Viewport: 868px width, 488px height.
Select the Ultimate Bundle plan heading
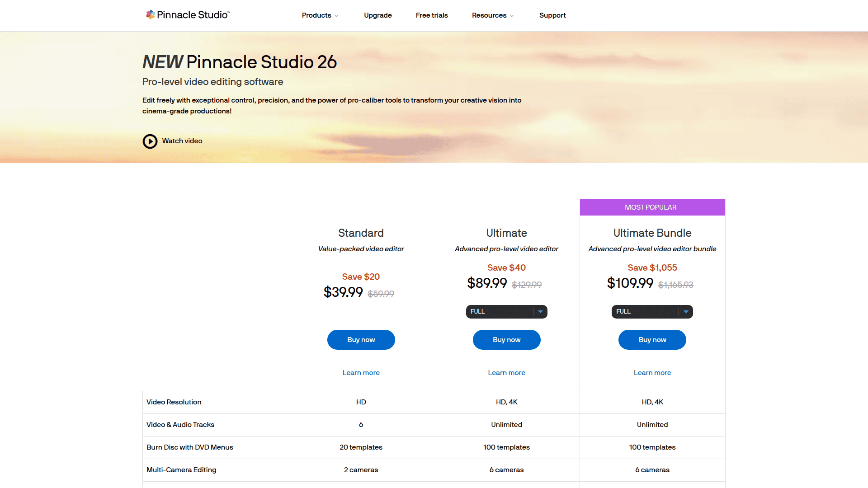[x=652, y=233]
